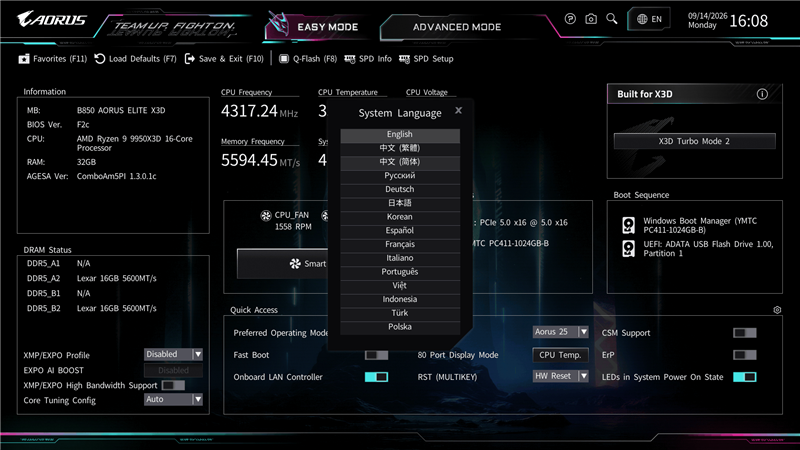Select UEFI: ADATA USB Flash Drive entry text
800x450 pixels.
pyautogui.click(x=708, y=248)
